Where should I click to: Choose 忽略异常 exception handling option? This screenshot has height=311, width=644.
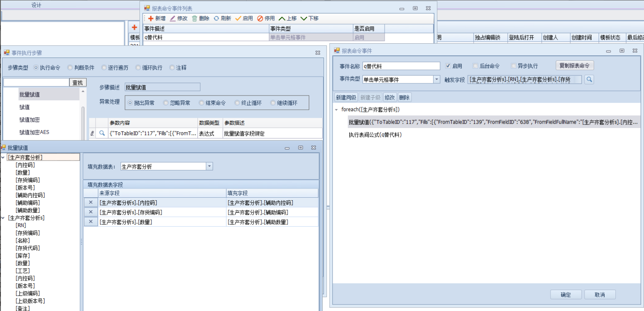point(165,103)
